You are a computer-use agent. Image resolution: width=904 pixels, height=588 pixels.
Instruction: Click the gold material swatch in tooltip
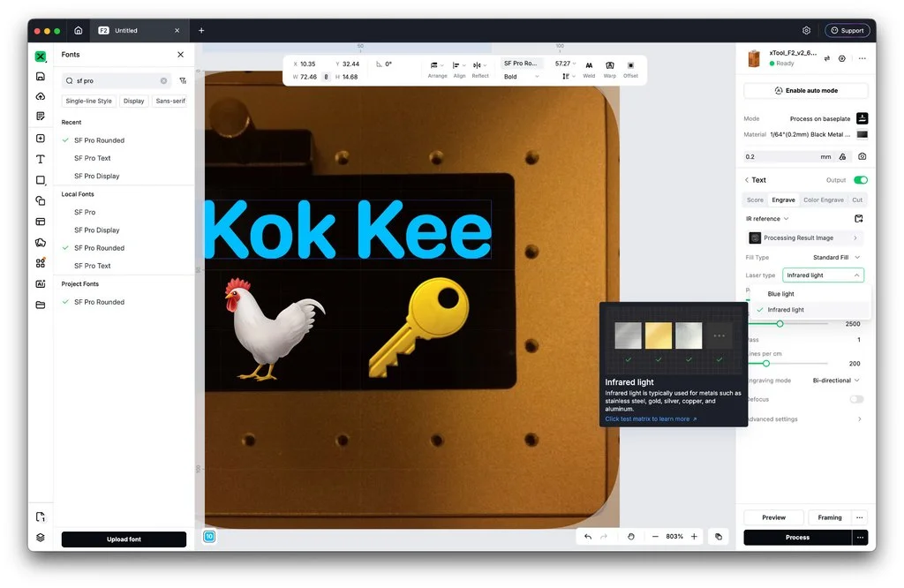coord(659,335)
